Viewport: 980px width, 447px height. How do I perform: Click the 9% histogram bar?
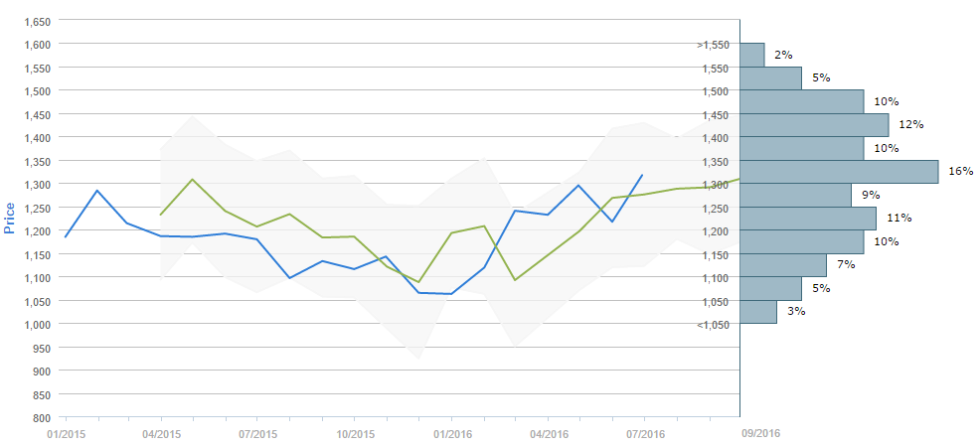click(x=796, y=195)
